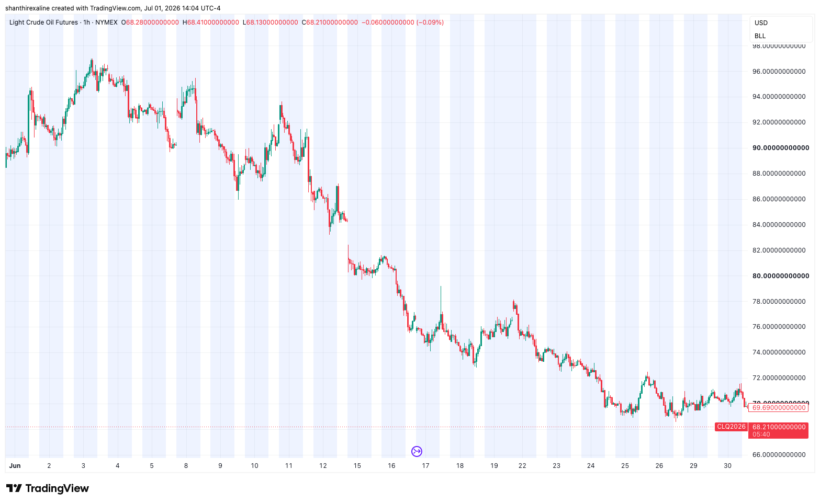The width and height of the screenshot is (820, 504).
Task: Click the bold 90.00 price axis label
Action: (781, 148)
